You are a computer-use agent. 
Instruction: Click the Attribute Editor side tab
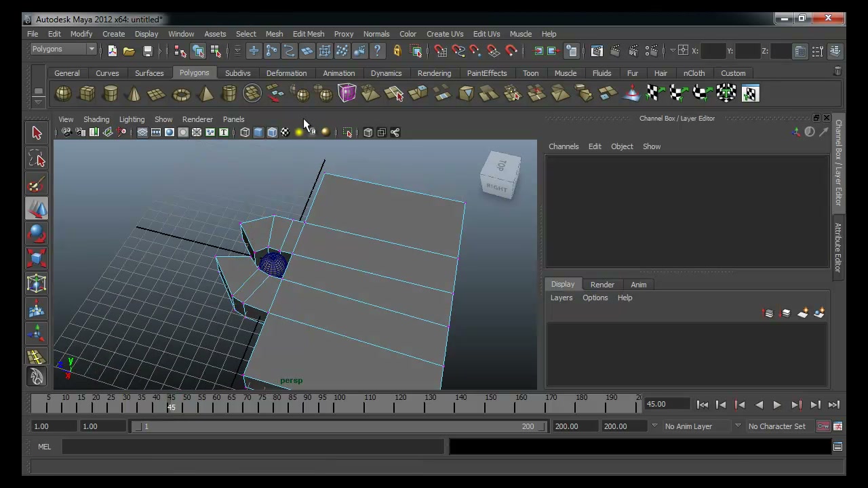pyautogui.click(x=838, y=247)
